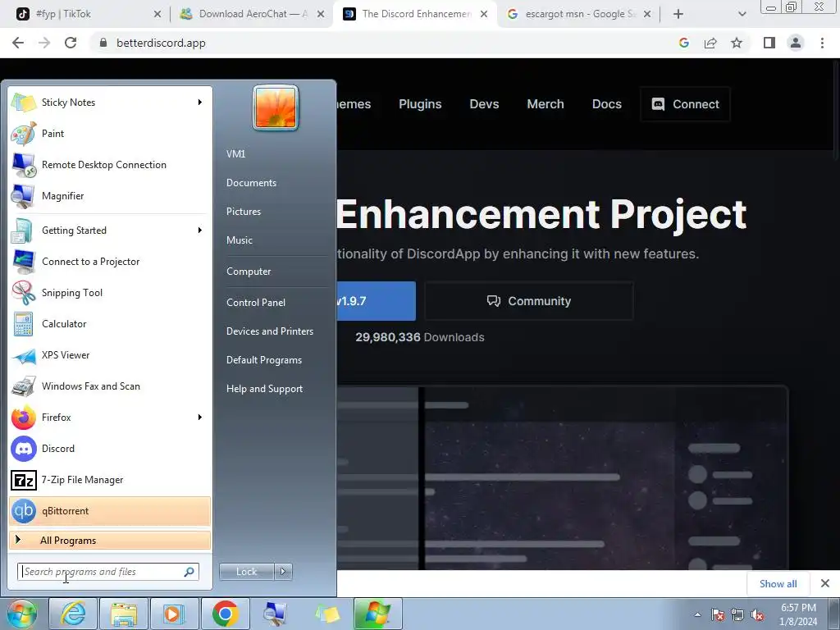The height and width of the screenshot is (630, 840).
Task: Open Control Panel
Action: point(256,302)
